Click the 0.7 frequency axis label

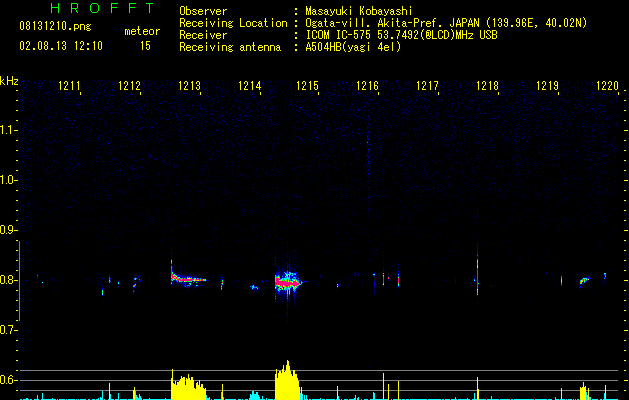click(9, 330)
